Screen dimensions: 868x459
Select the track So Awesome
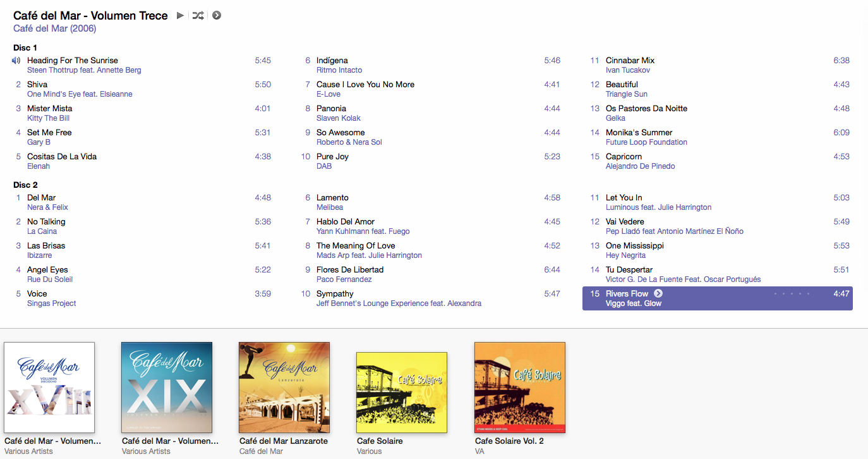341,132
